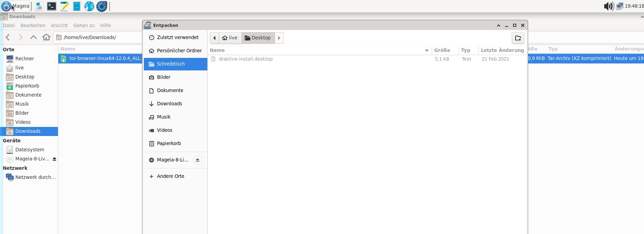
Task: Open the Bearbeiten menu
Action: click(33, 25)
